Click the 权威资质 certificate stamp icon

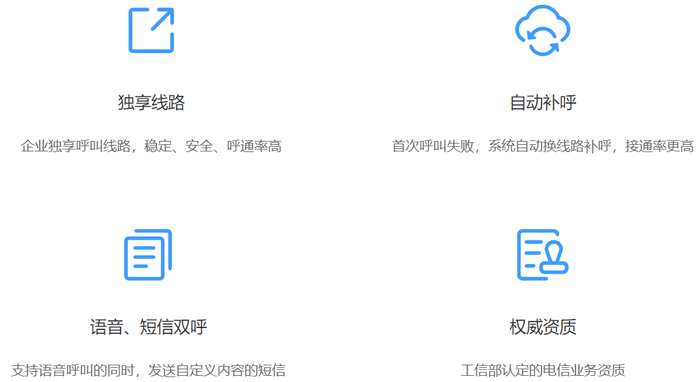pyautogui.click(x=542, y=255)
